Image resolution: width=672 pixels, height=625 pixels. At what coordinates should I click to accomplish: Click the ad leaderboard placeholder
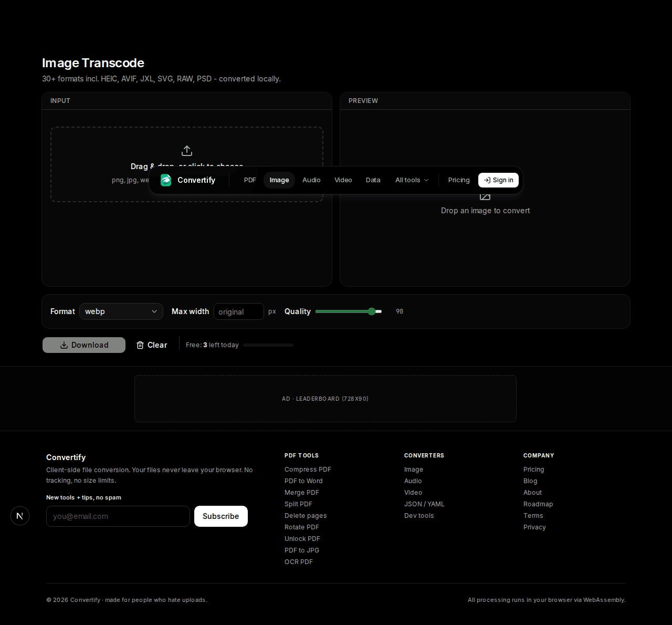click(x=325, y=399)
